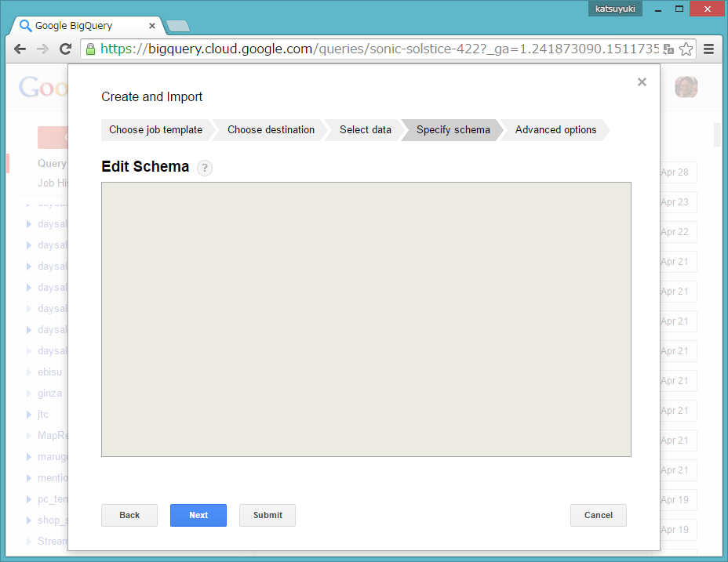Go to Choose destination step
The image size is (728, 562).
[x=271, y=130]
